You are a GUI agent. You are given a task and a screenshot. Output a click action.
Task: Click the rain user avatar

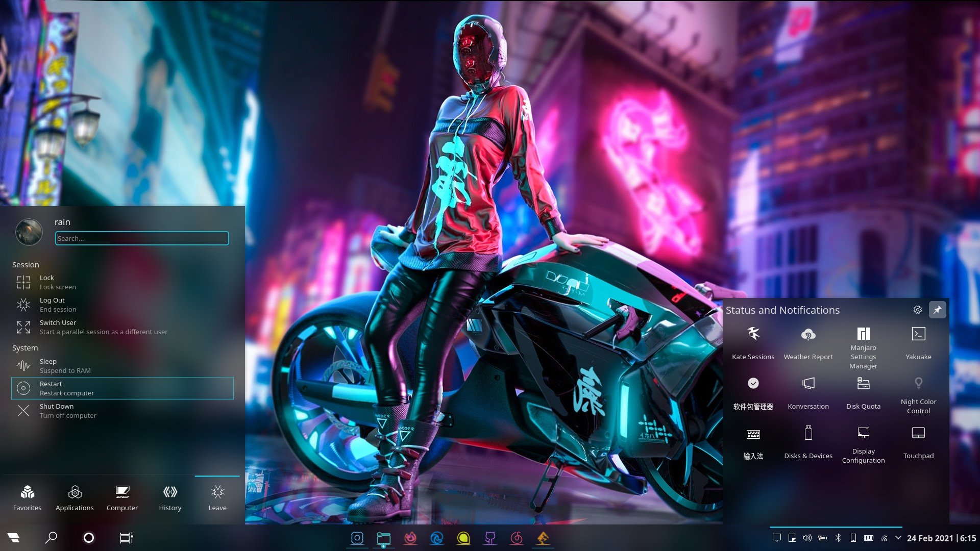pos(29,232)
